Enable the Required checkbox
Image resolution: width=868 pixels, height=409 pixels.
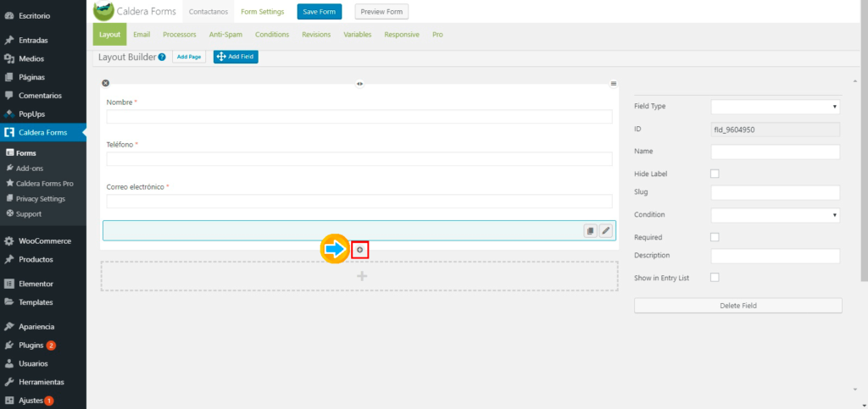tap(715, 237)
